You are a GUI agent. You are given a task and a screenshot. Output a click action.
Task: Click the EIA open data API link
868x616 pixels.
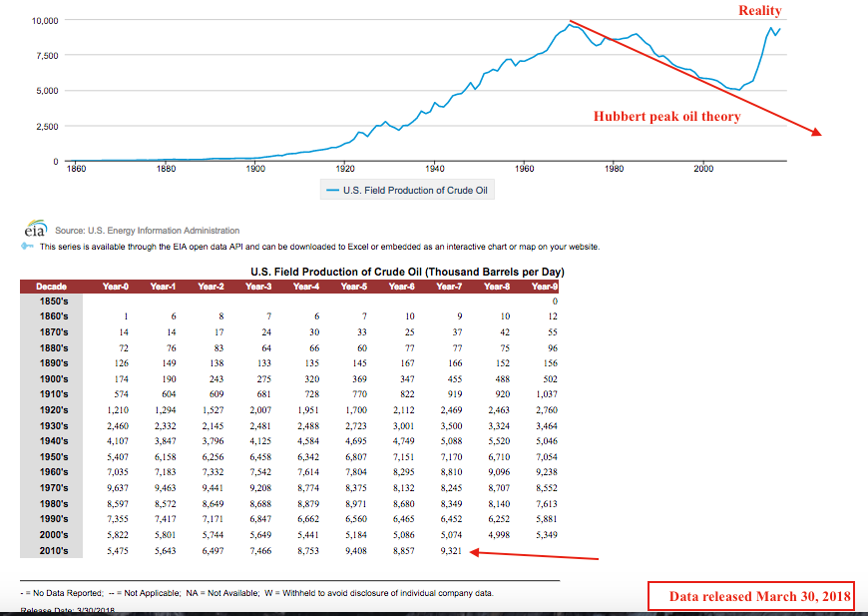coord(202,246)
